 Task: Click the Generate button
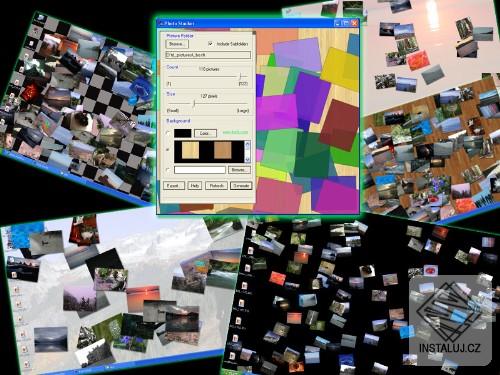point(241,186)
